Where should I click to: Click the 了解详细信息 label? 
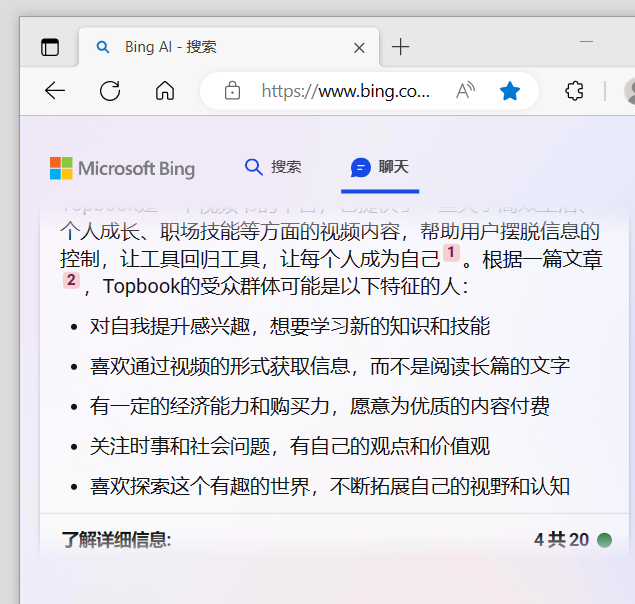pyautogui.click(x=116, y=540)
